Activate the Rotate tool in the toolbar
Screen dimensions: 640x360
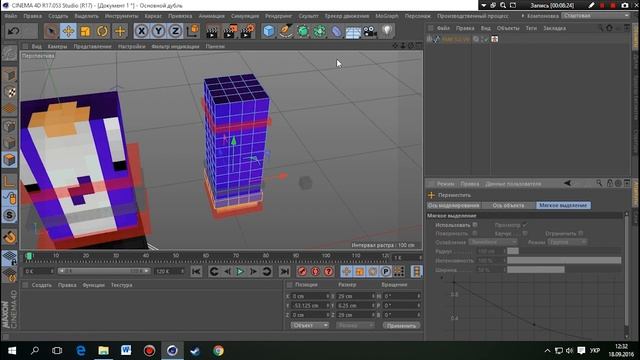coord(102,31)
